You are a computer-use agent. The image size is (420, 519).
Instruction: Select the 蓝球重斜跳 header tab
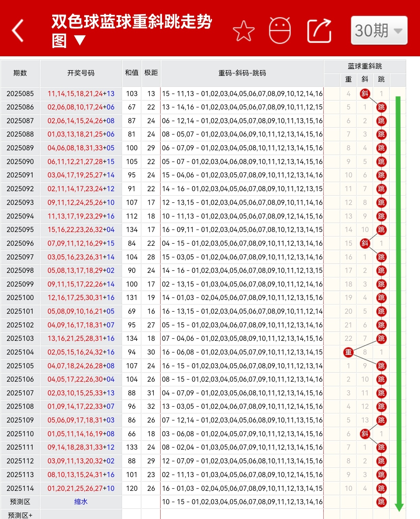click(365, 66)
